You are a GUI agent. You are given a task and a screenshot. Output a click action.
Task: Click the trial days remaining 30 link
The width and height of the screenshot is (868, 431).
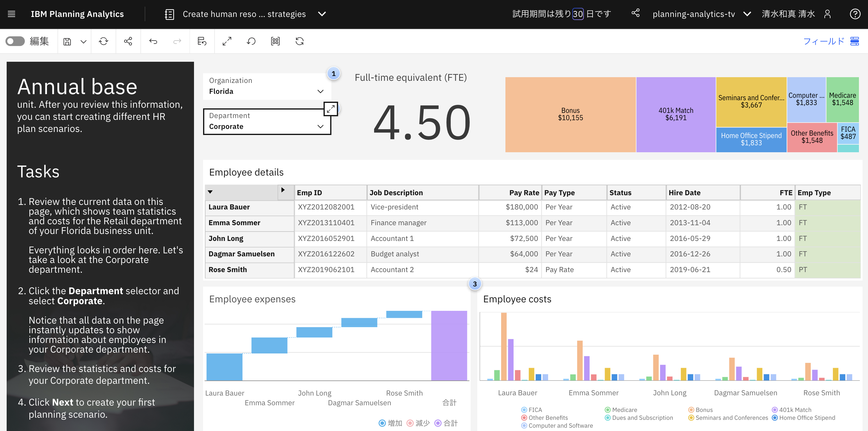click(x=577, y=14)
